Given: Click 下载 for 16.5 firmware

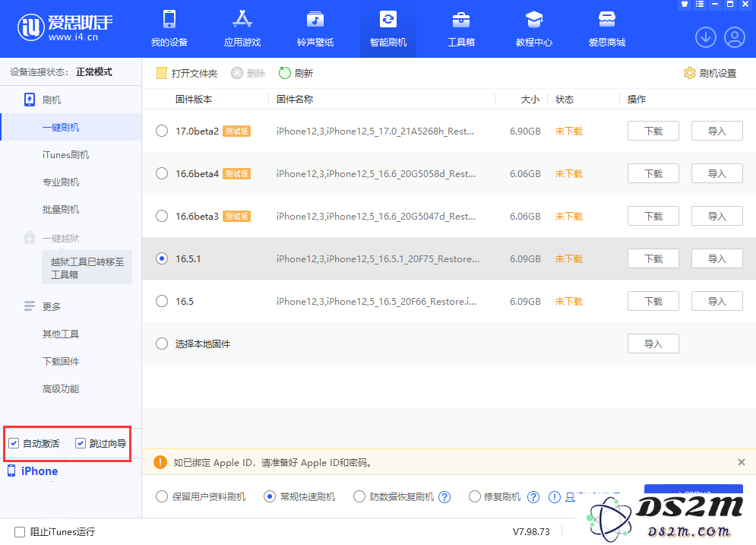Looking at the screenshot, I should coord(653,301).
